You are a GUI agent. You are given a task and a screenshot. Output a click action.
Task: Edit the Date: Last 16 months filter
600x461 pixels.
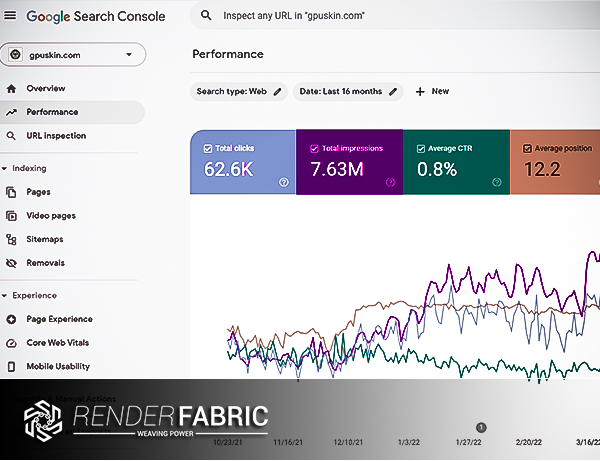coord(348,91)
